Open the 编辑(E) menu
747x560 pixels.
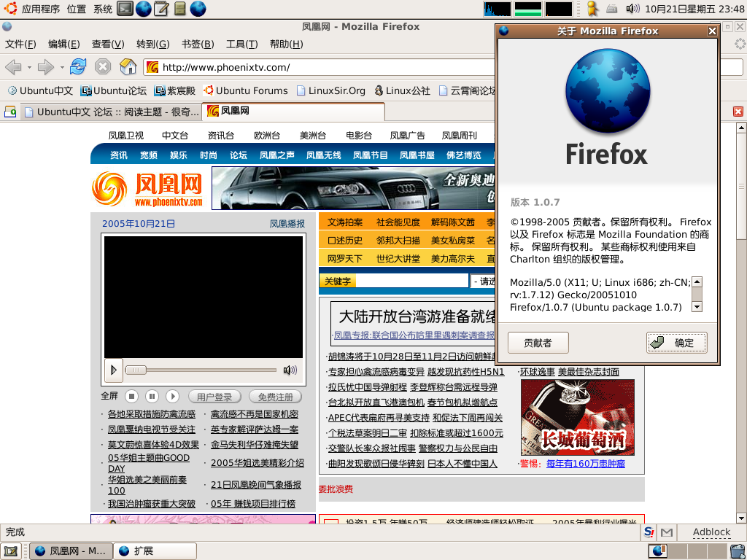tap(64, 44)
